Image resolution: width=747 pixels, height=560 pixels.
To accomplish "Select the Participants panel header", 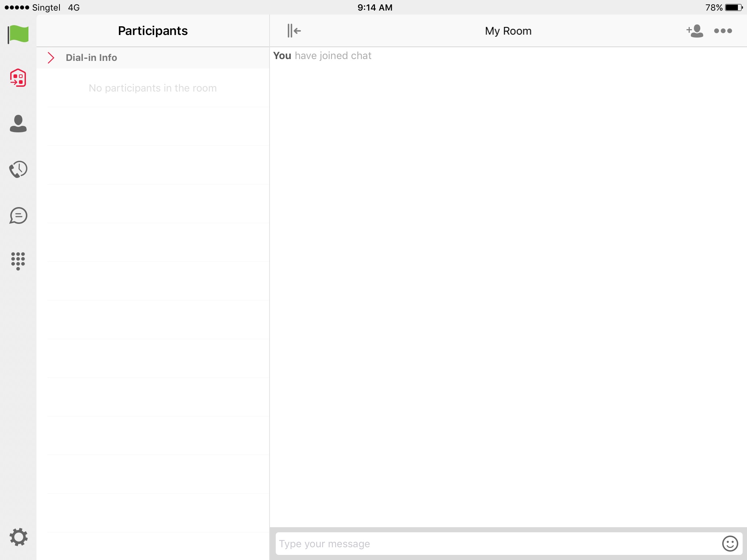I will tap(153, 31).
